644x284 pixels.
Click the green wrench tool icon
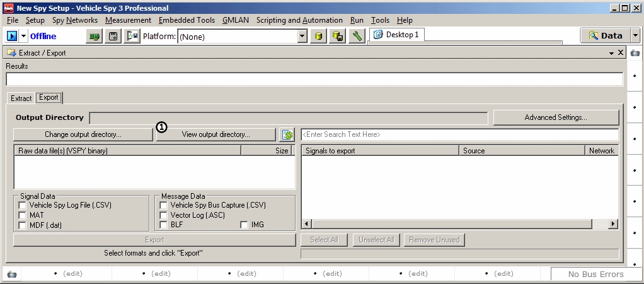coord(357,37)
